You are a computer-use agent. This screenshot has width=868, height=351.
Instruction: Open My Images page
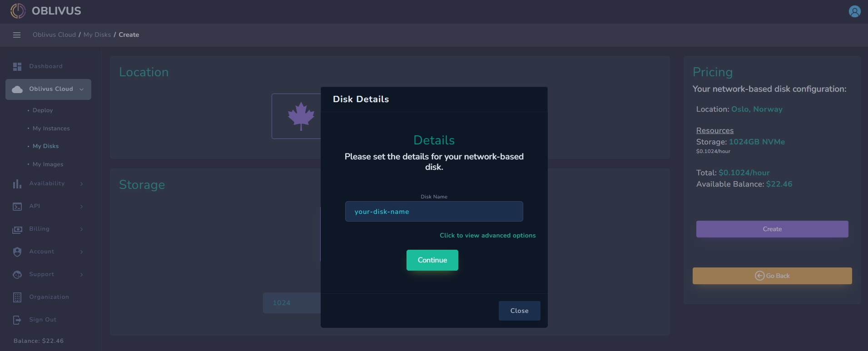tap(48, 164)
